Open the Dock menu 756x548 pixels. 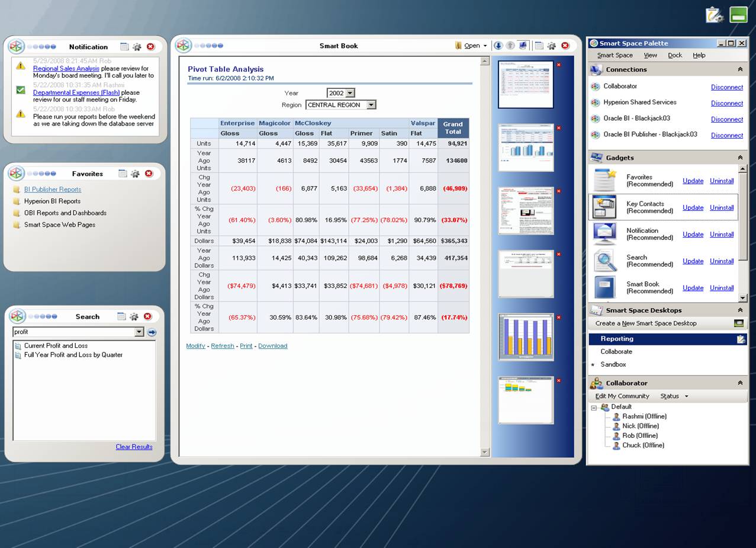[x=675, y=55]
